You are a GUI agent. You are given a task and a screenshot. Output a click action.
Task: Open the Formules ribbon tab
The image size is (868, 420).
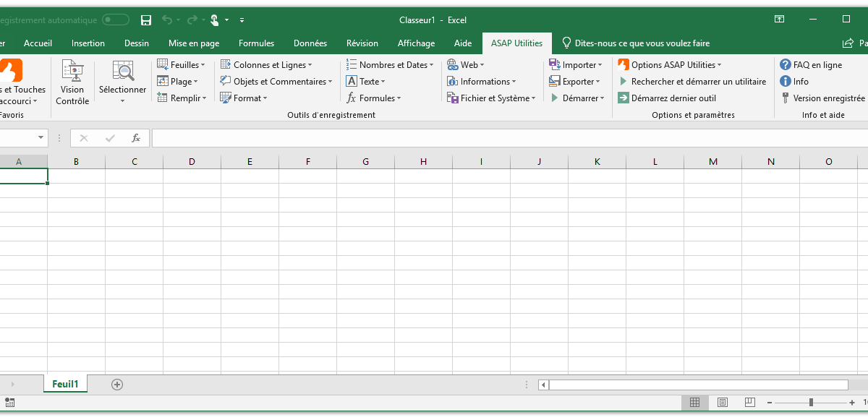256,43
